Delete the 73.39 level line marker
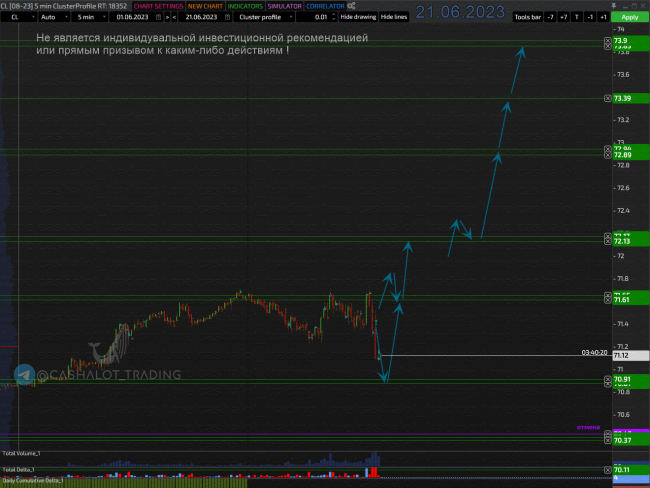The height and width of the screenshot is (488, 650). tap(607, 98)
